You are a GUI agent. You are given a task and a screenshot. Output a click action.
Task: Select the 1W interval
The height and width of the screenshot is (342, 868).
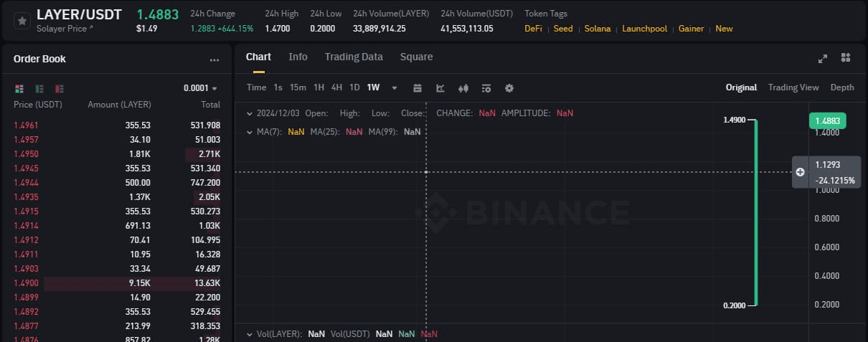coord(373,87)
